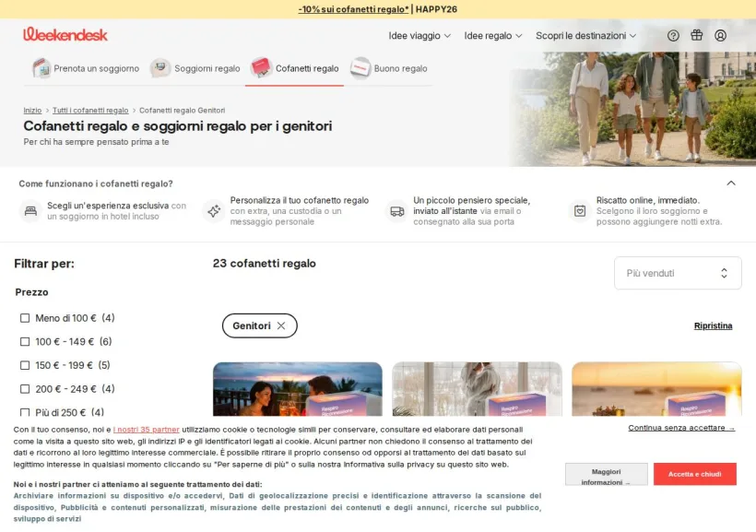756x532 pixels.
Task: Click the Maggiori informazioni button
Action: point(606,475)
